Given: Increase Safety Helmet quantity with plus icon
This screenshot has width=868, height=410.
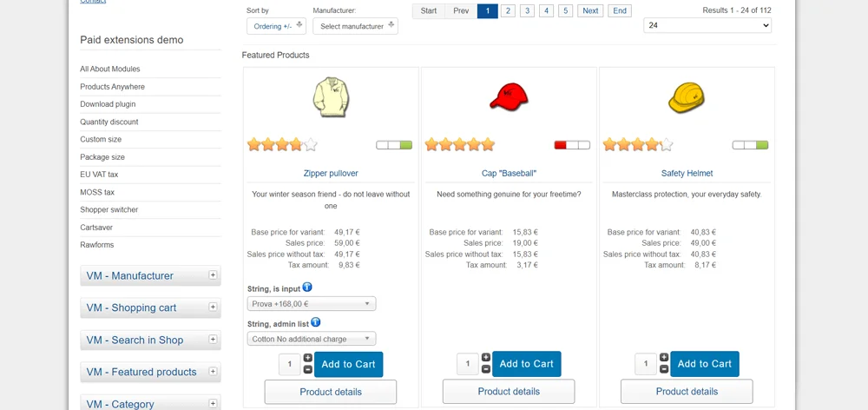Looking at the screenshot, I should 664,357.
